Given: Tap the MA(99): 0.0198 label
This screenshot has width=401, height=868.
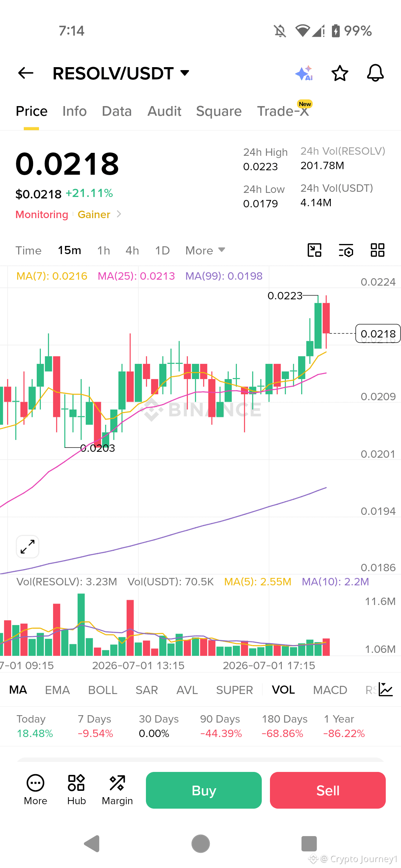Looking at the screenshot, I should click(224, 276).
